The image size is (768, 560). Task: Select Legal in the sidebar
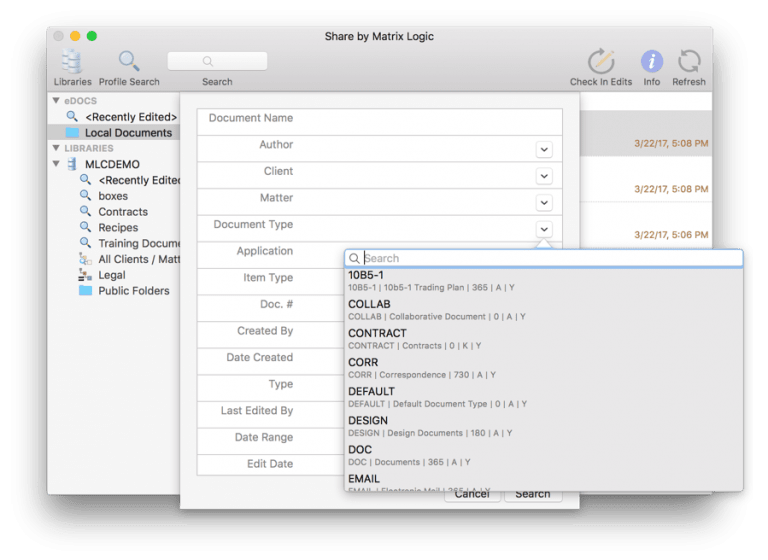[112, 275]
